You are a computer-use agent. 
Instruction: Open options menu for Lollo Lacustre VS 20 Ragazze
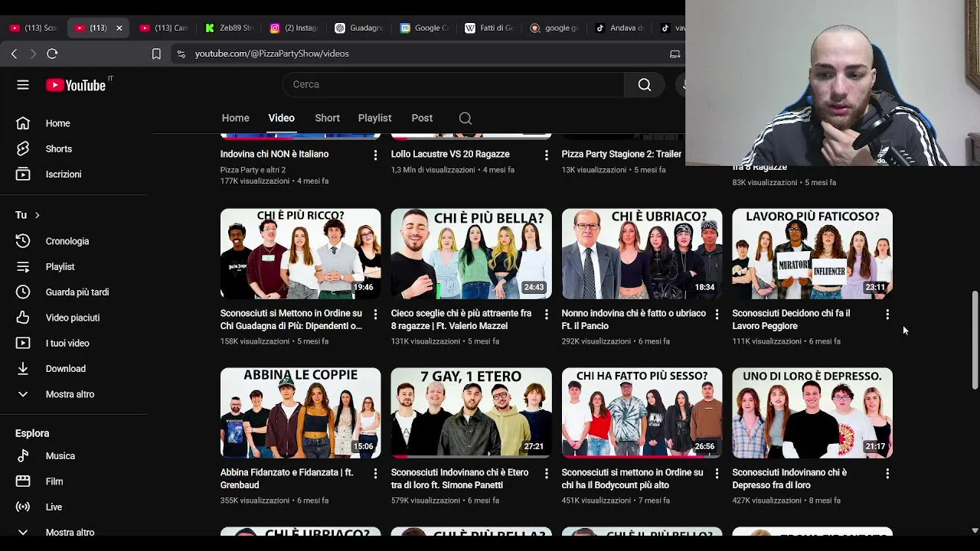(x=546, y=155)
